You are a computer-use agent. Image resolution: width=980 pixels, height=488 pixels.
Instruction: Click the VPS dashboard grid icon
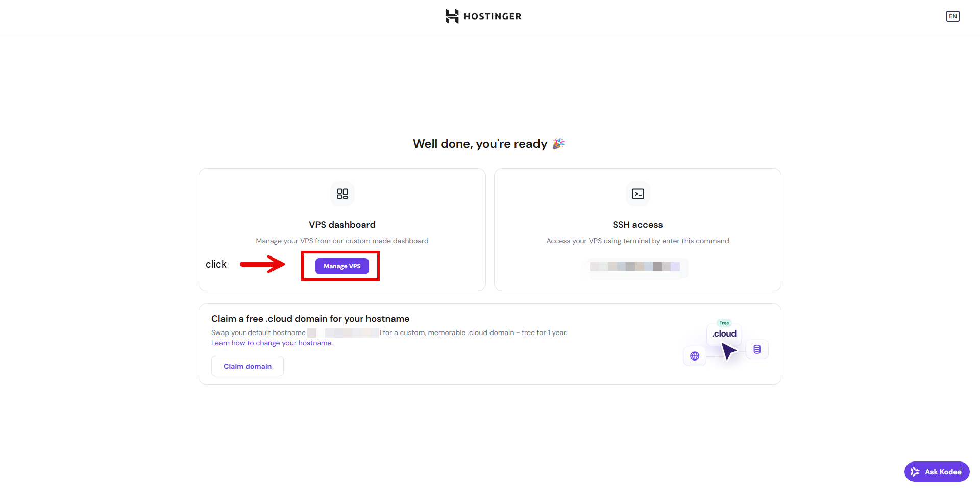click(342, 194)
